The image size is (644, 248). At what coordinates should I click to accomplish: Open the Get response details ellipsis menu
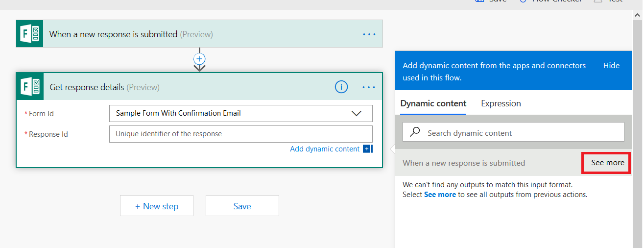click(369, 87)
